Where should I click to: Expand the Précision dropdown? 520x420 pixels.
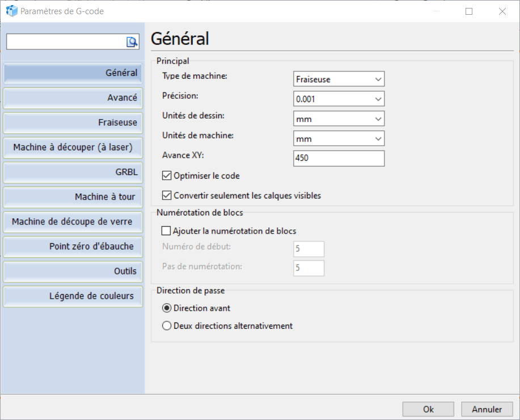point(339,99)
